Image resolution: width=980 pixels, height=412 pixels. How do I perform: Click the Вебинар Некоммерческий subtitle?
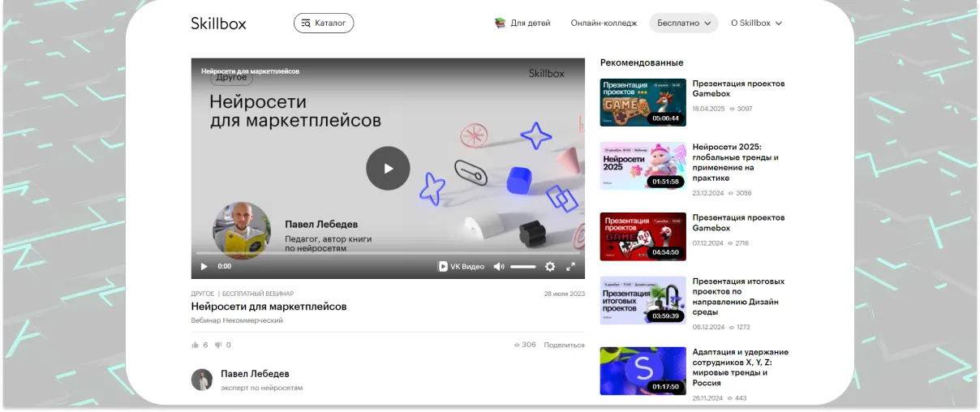pyautogui.click(x=237, y=320)
